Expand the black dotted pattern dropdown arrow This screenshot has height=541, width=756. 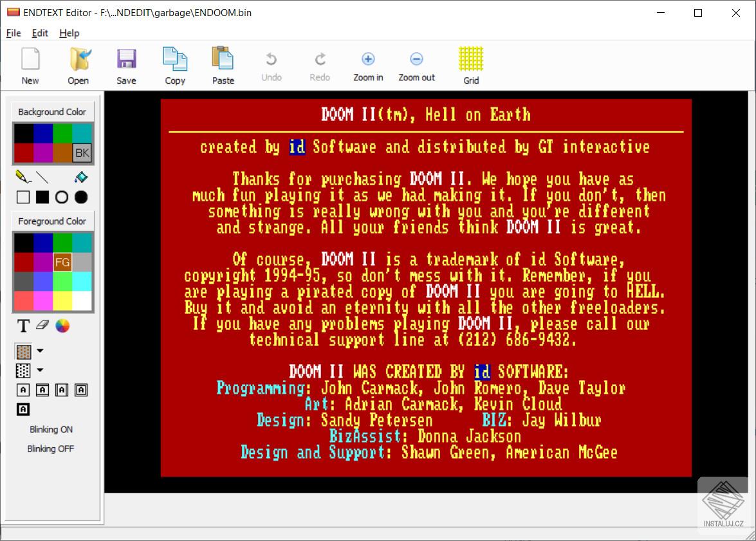[40, 370]
